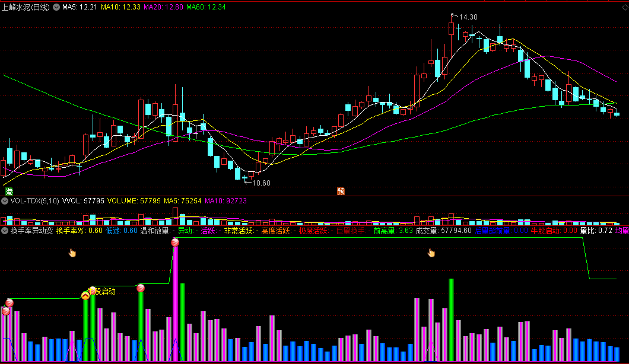Click the 换手率%: 0.60 readout

click(80, 231)
